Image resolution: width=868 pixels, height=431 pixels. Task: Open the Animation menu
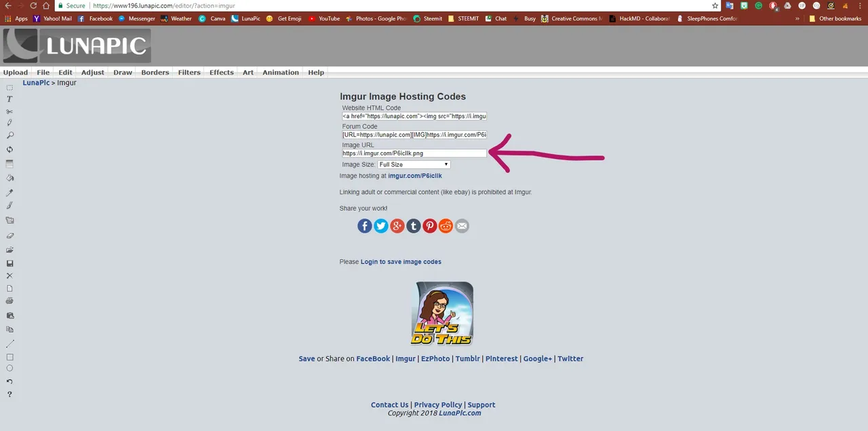point(281,73)
